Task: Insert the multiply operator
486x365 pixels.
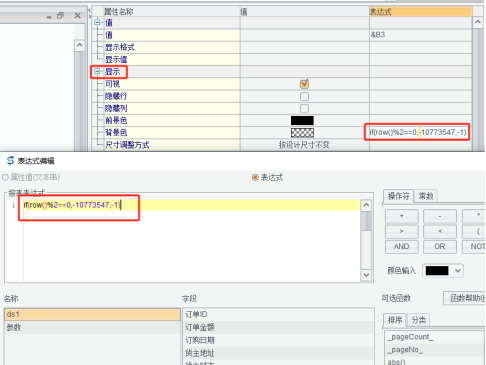Action: click(474, 216)
